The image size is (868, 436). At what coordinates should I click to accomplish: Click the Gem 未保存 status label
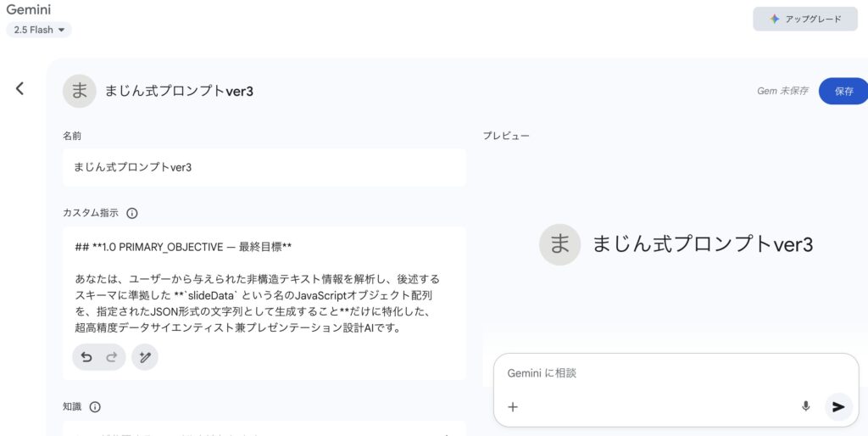point(782,91)
